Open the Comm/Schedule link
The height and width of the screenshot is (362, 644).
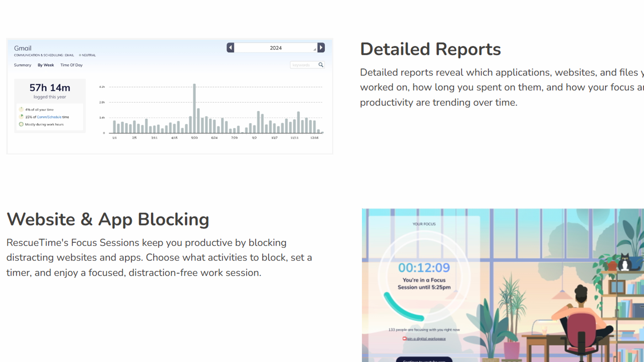point(49,117)
